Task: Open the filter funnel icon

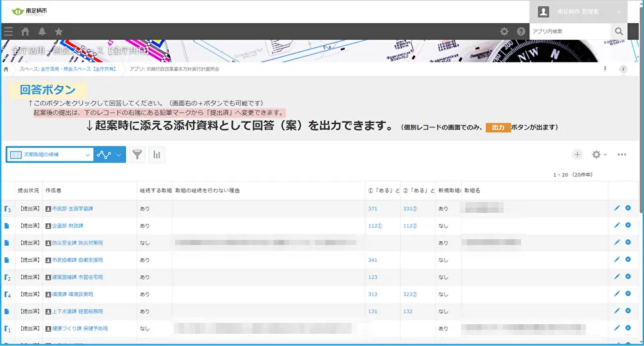Action: (x=137, y=154)
